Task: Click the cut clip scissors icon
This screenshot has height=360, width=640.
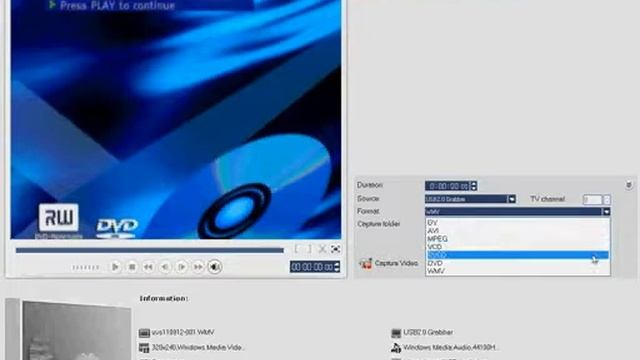Action: coord(322,249)
